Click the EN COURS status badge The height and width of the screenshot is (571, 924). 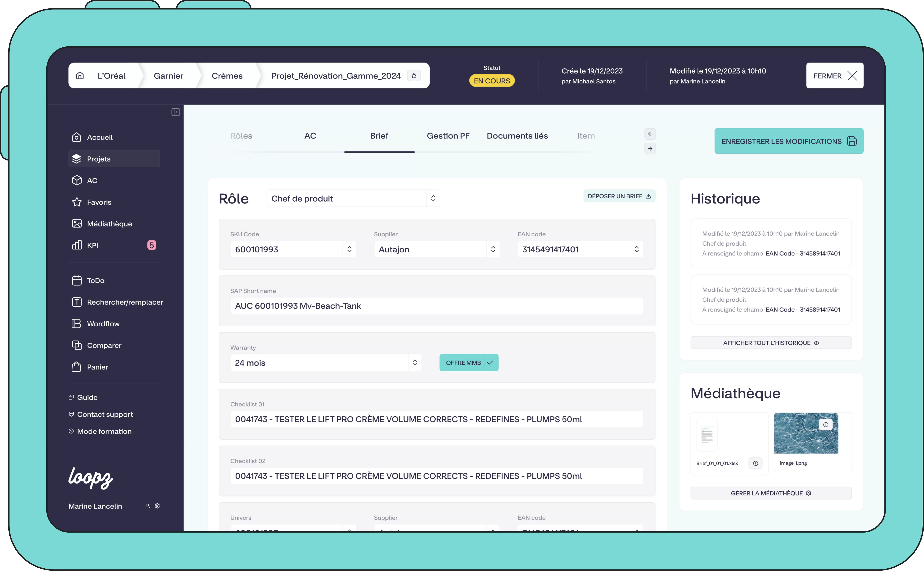pyautogui.click(x=491, y=81)
